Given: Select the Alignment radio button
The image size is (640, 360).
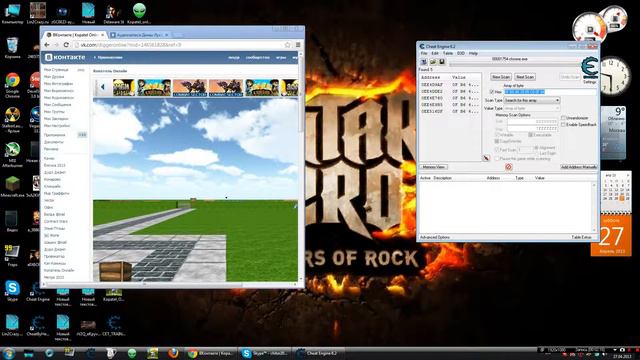Looking at the screenshot, I should pos(536,148).
